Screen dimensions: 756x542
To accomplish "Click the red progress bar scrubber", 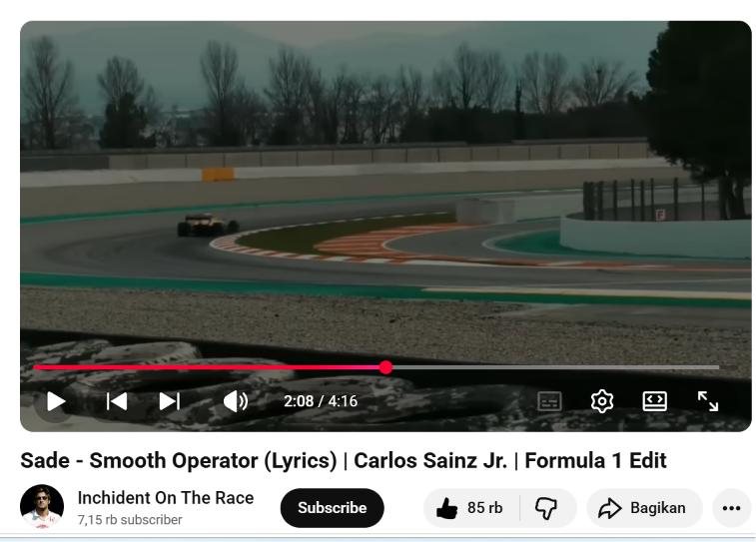I will tap(385, 367).
